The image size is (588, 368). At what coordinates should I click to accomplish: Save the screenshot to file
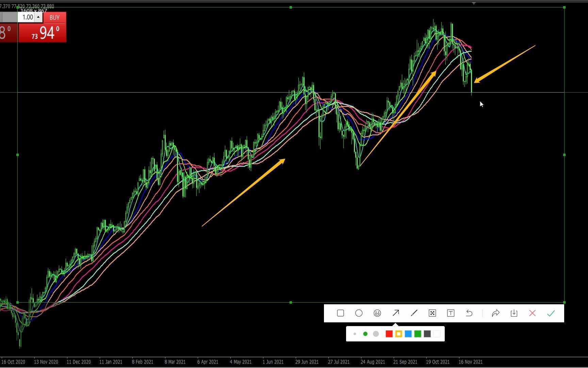click(514, 313)
